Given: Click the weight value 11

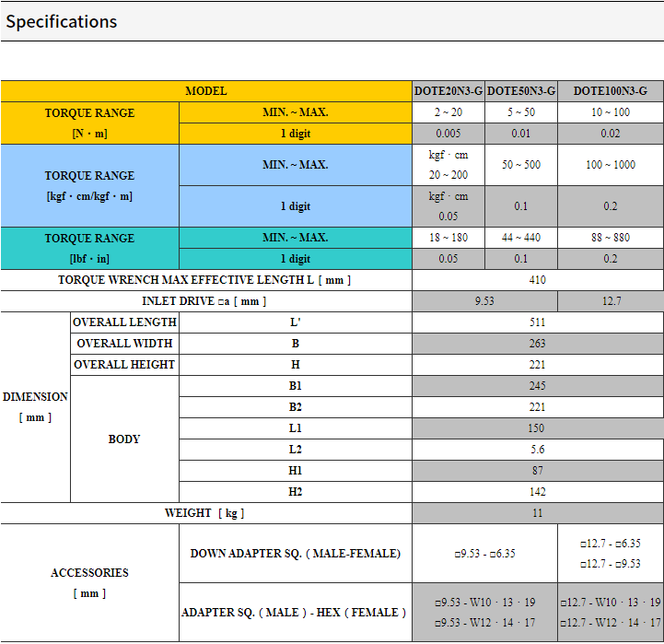Looking at the screenshot, I should pos(538,513).
